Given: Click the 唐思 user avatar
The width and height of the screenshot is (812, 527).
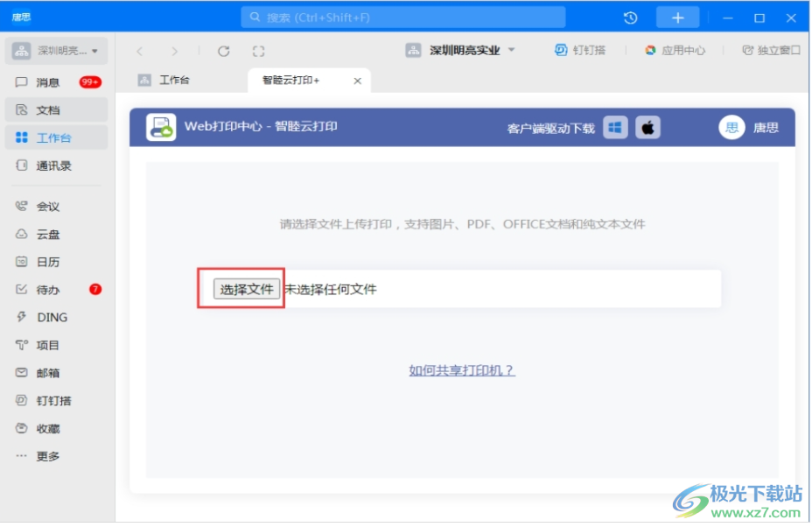Looking at the screenshot, I should tap(731, 128).
